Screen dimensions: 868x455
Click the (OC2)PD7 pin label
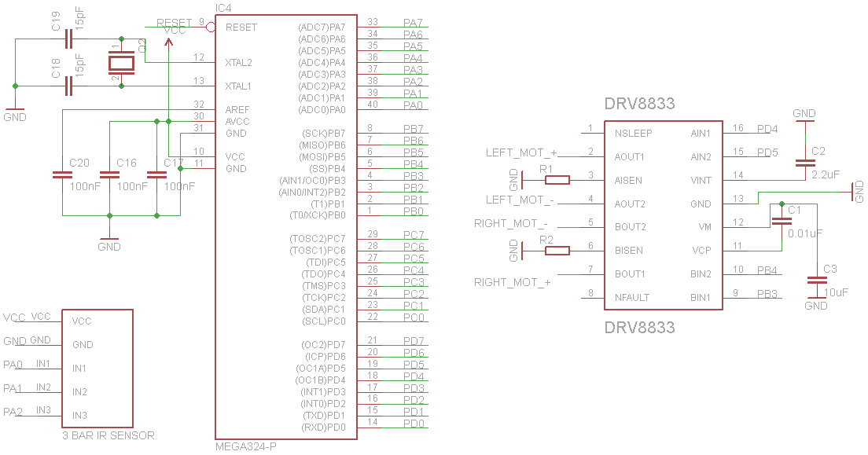pyautogui.click(x=323, y=345)
